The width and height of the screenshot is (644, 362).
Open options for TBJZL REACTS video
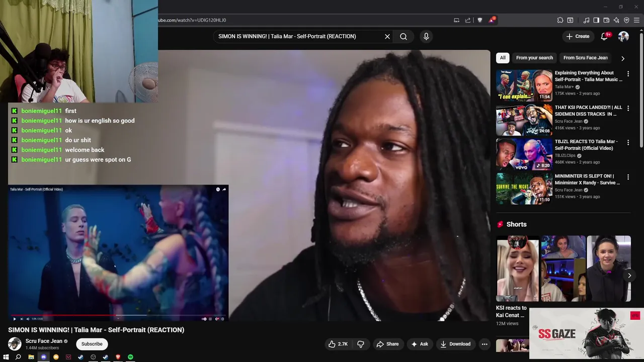coord(628,143)
